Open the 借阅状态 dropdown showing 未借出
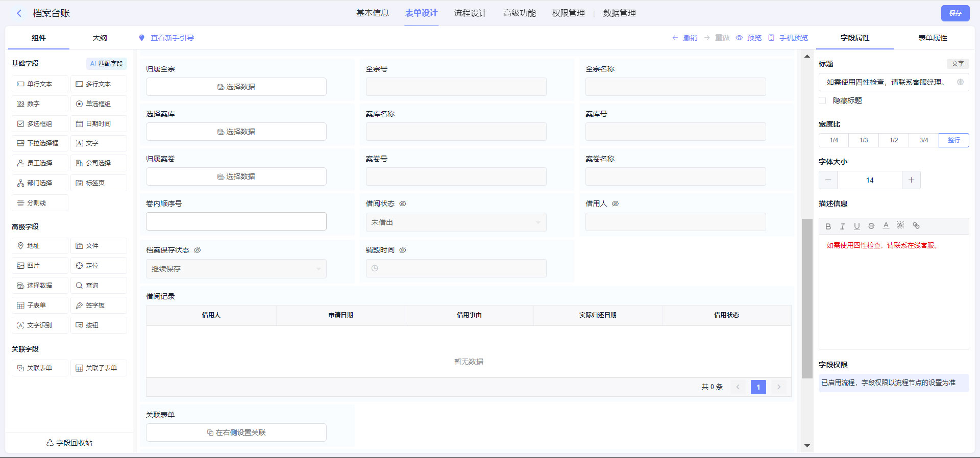This screenshot has height=458, width=980. [456, 222]
